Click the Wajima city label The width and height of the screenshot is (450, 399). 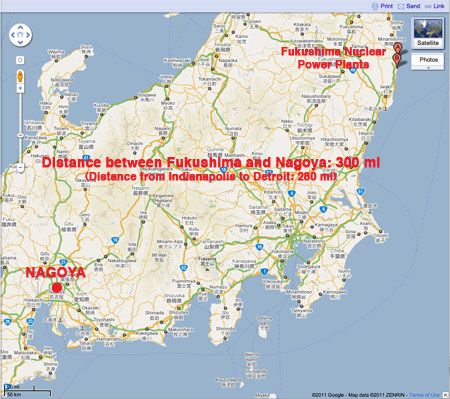coord(56,54)
